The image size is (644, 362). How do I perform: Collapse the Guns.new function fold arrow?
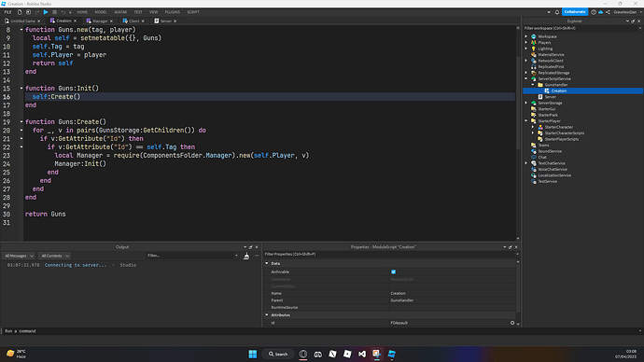pos(21,30)
